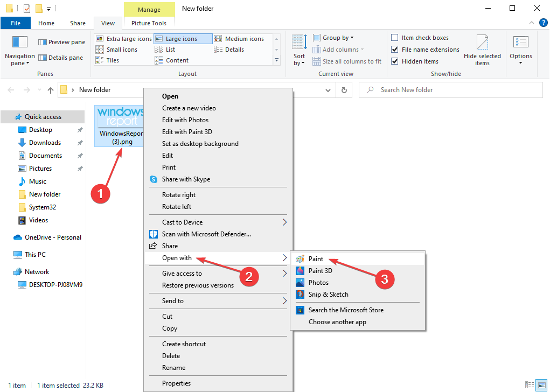This screenshot has width=550, height=392.
Task: Expand the layout gallery more arrow
Action: 276,60
